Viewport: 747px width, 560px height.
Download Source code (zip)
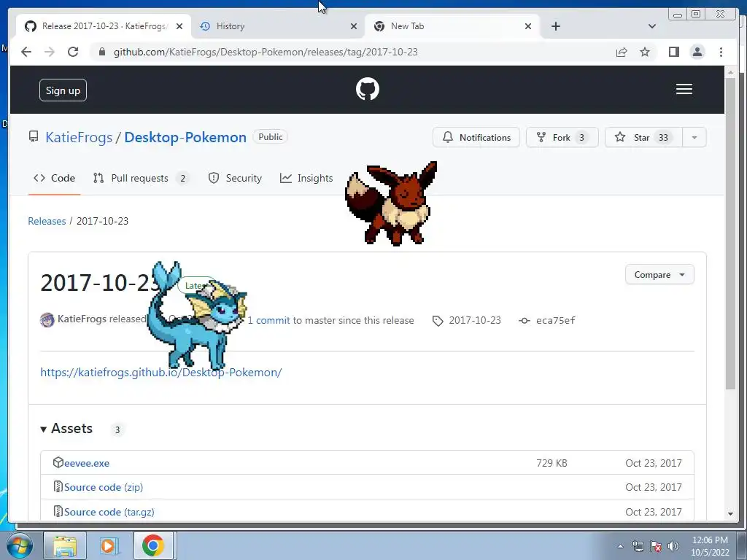tap(104, 487)
